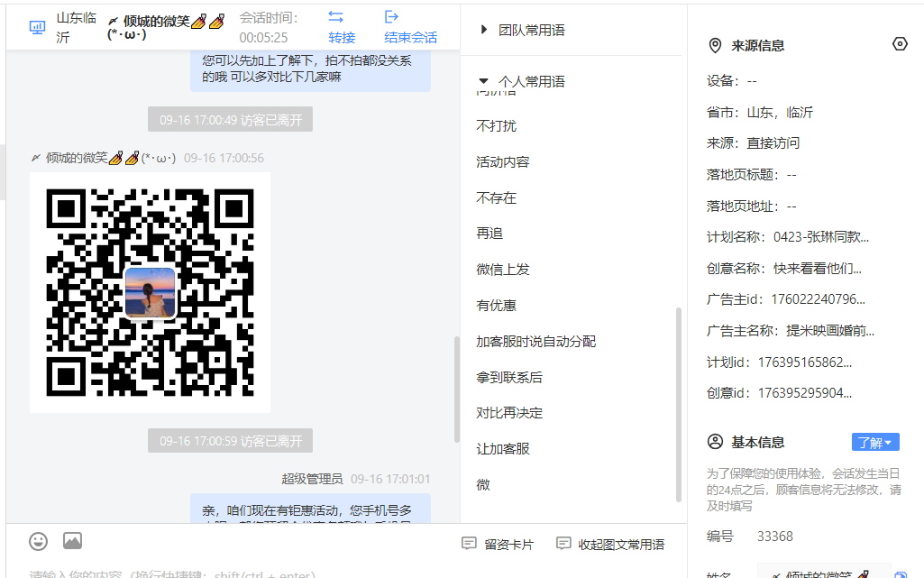This screenshot has height=578, width=924.
Task: Click the visitor name in chat header
Action: (x=166, y=27)
